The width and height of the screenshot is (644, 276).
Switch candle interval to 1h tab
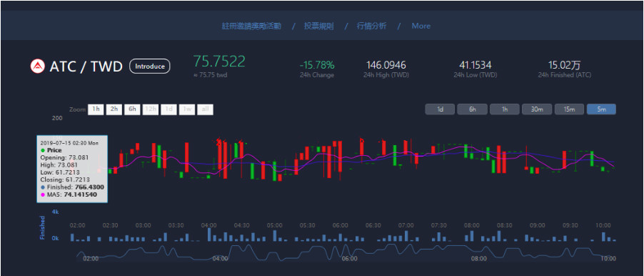pyautogui.click(x=504, y=109)
